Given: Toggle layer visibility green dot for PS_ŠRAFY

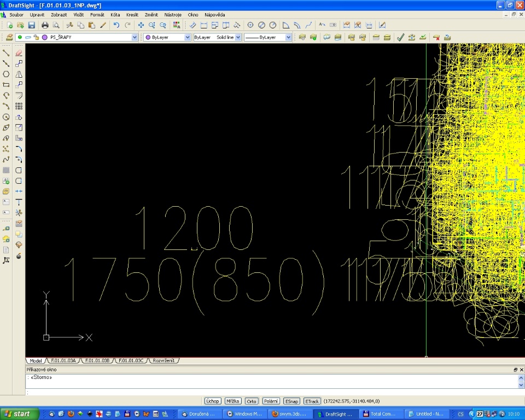Looking at the screenshot, I should [20, 37].
